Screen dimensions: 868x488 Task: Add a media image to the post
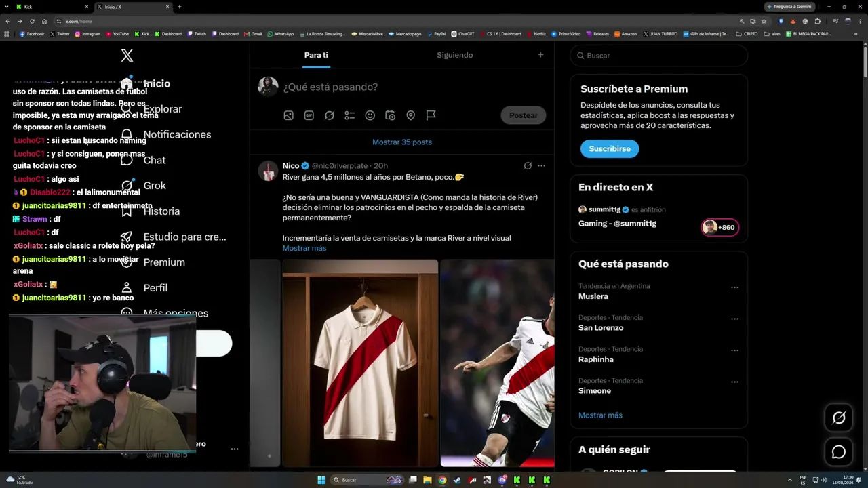pos(288,115)
